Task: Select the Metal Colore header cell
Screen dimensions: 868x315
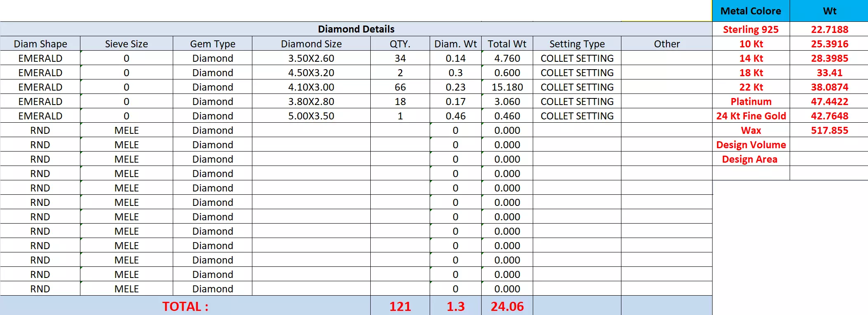Action: (751, 11)
